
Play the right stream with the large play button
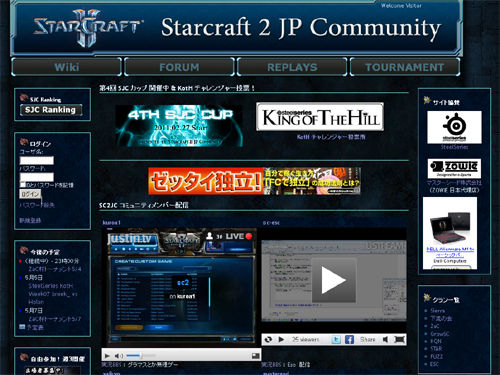click(334, 280)
